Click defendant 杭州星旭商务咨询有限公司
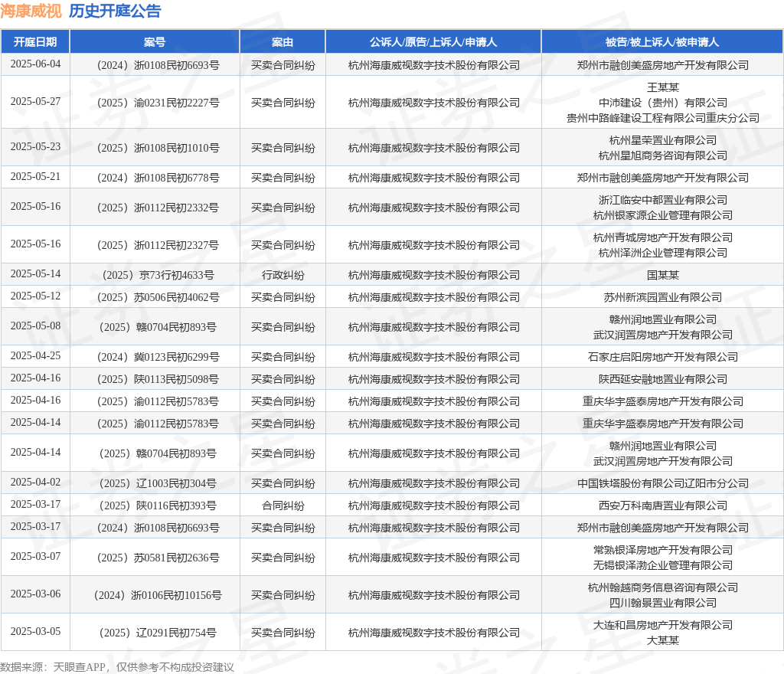The height and width of the screenshot is (674, 784). 662,156
